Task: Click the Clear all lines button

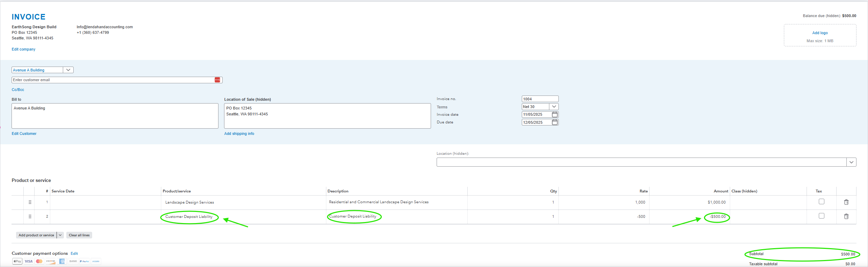Action: (x=79, y=235)
